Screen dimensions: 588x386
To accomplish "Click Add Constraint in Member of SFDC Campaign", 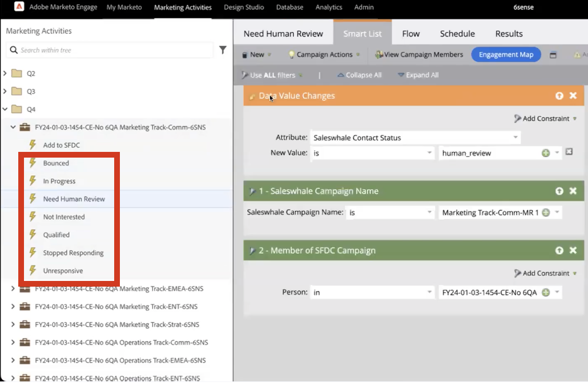I will click(x=545, y=274).
